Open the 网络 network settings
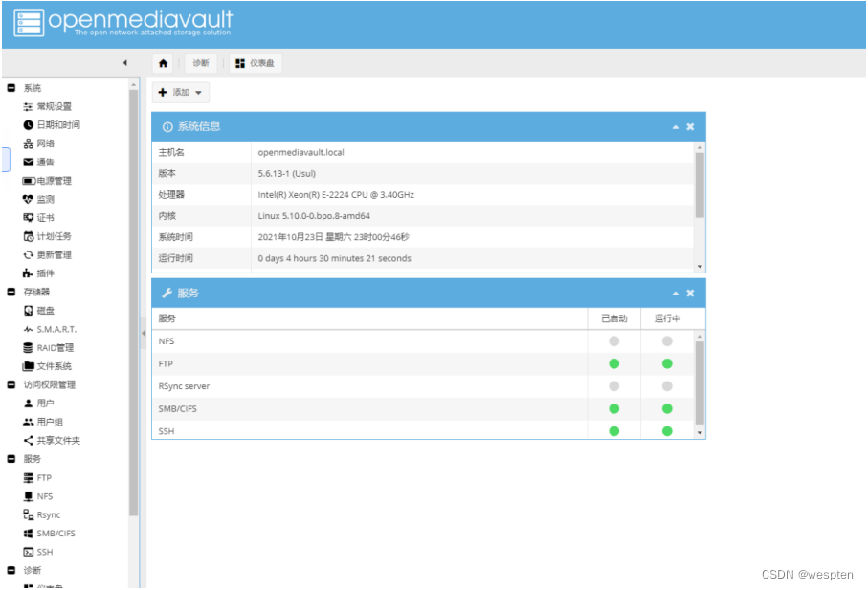 pos(45,143)
